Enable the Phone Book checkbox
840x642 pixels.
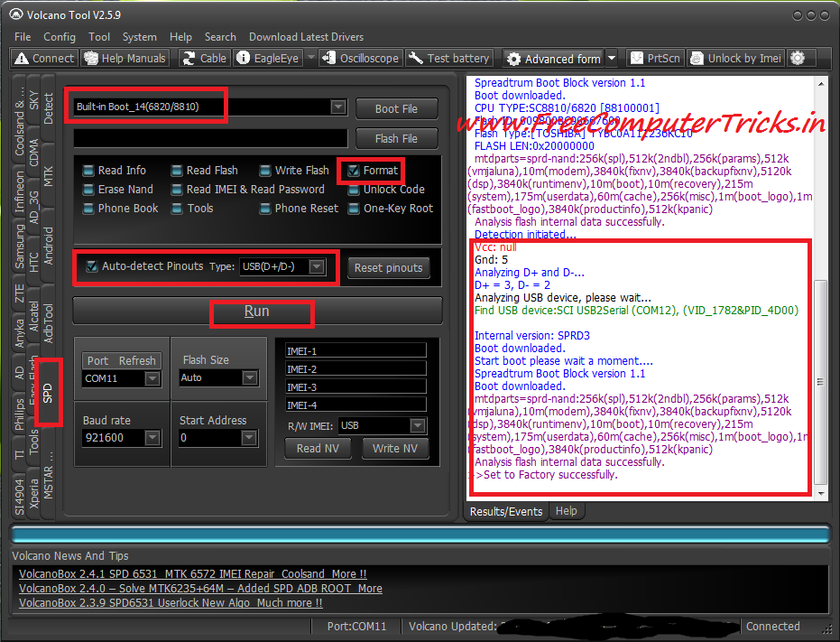[x=88, y=208]
